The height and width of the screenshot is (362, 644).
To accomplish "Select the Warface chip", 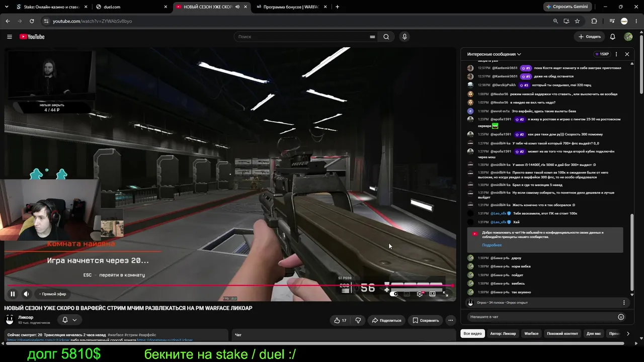I will point(531,333).
